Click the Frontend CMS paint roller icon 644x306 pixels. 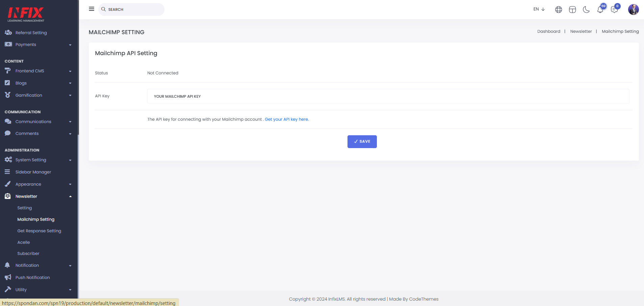7,71
